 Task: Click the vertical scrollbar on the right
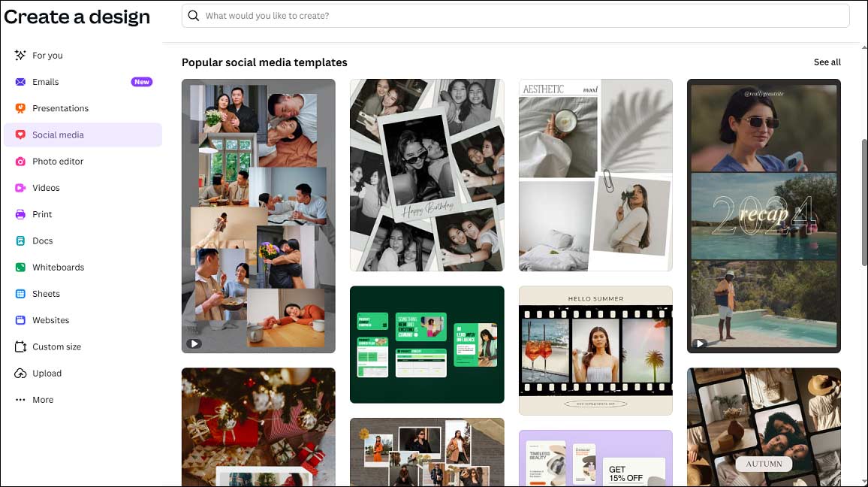point(863,218)
